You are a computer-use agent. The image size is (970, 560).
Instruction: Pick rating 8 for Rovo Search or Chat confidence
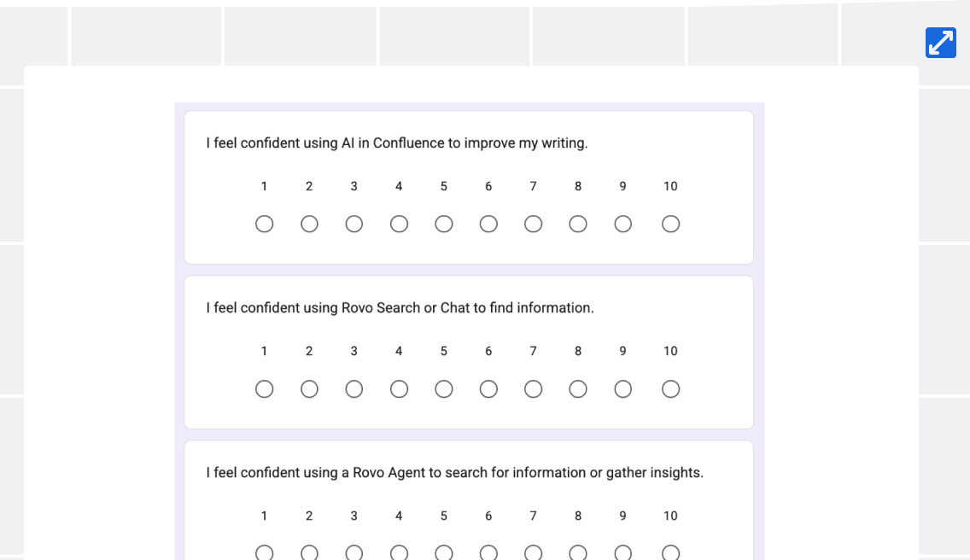pyautogui.click(x=578, y=389)
